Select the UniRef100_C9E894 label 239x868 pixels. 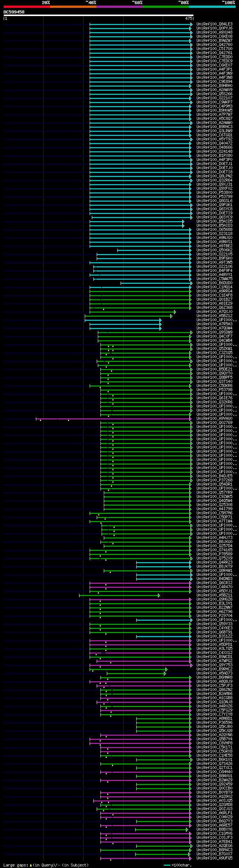[x=214, y=82]
